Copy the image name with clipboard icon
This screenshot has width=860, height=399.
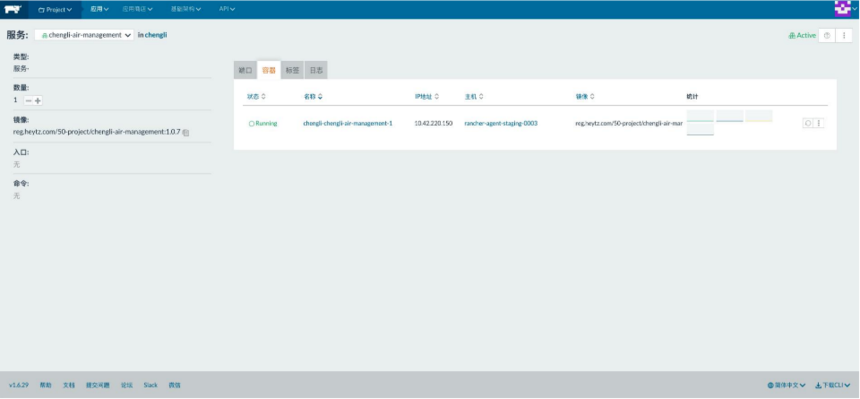pos(186,132)
